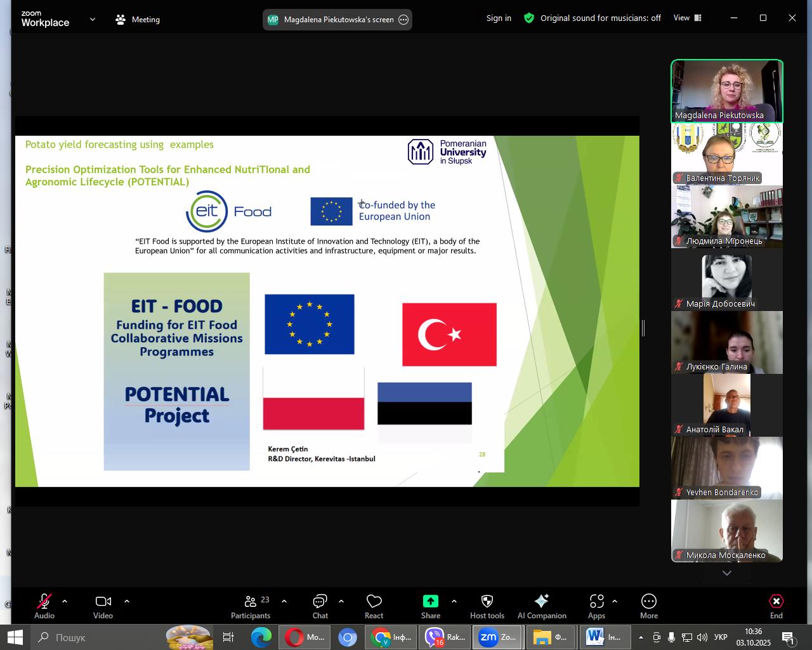
Task: Switch to the Meeting tab
Action: click(x=138, y=20)
